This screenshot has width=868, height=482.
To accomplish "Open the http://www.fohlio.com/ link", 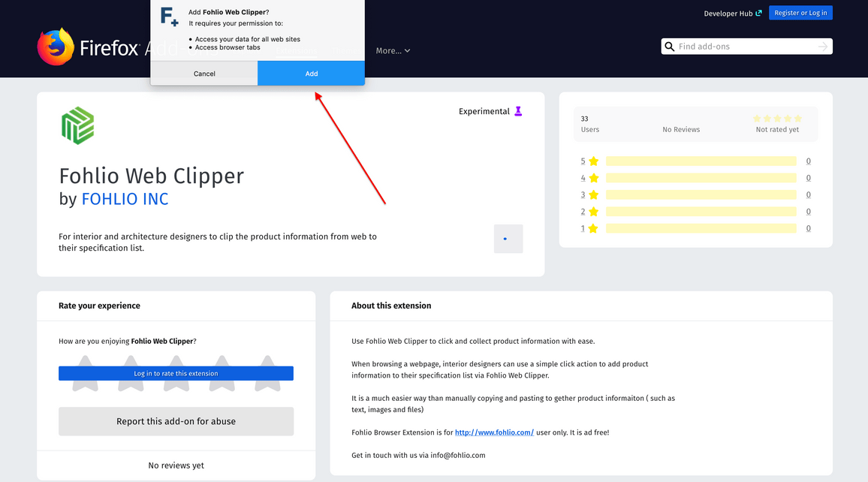I will point(494,432).
